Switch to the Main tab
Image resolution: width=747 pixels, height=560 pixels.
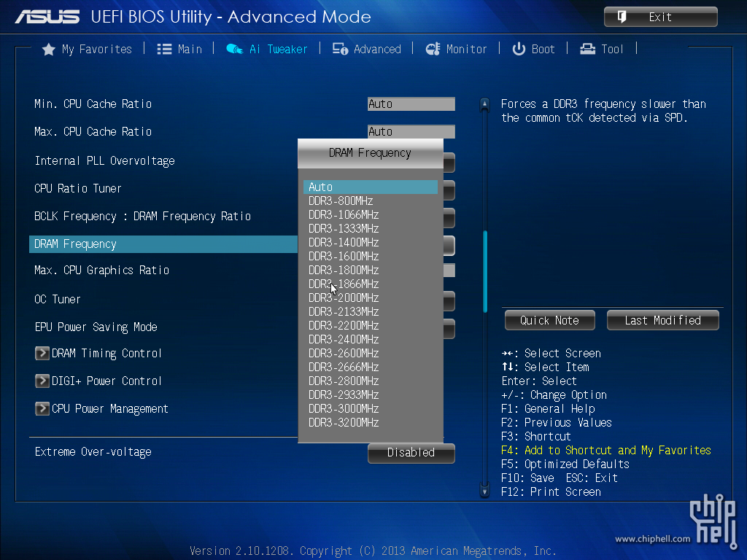coord(179,49)
